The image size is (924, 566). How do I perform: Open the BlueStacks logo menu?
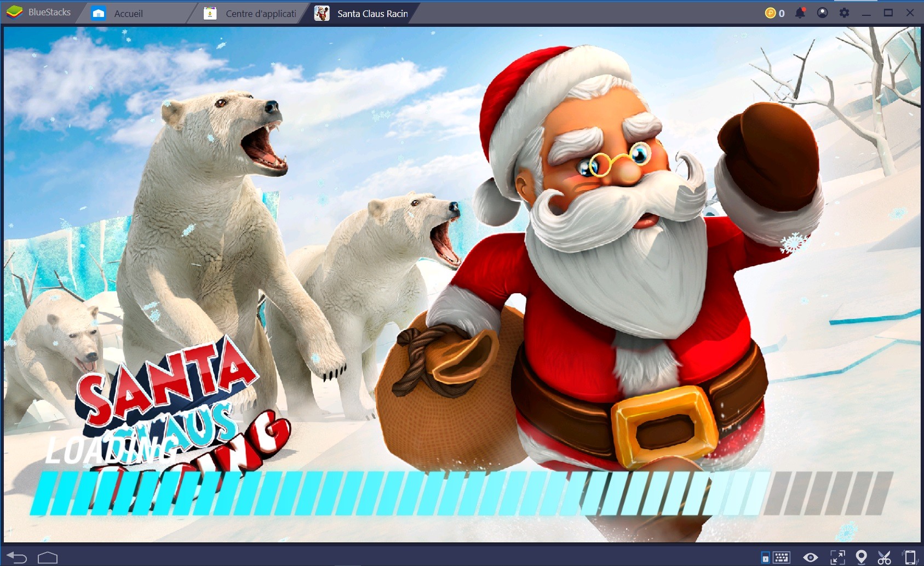[x=14, y=12]
